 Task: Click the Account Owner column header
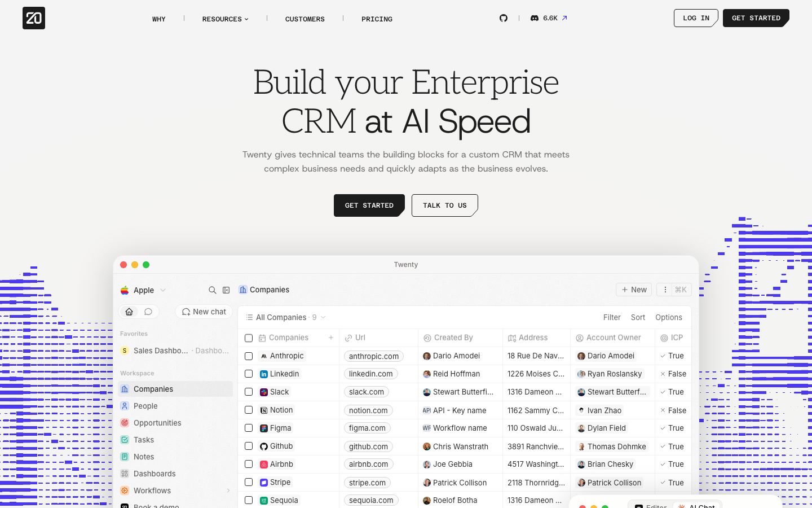click(x=612, y=338)
